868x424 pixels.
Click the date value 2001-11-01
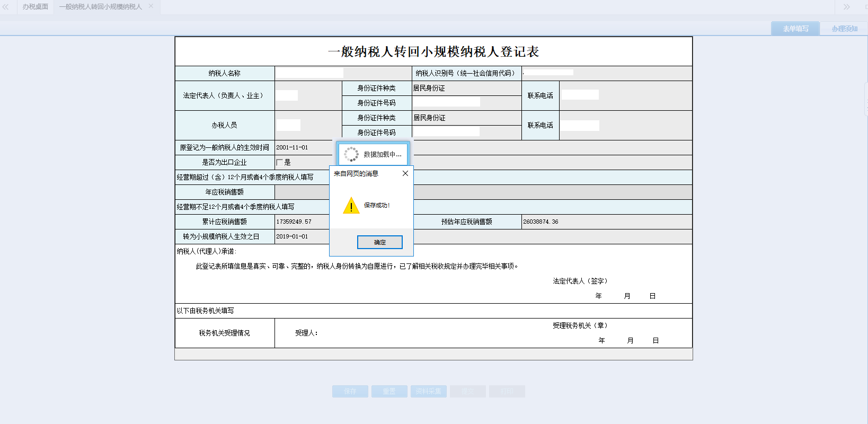292,147
